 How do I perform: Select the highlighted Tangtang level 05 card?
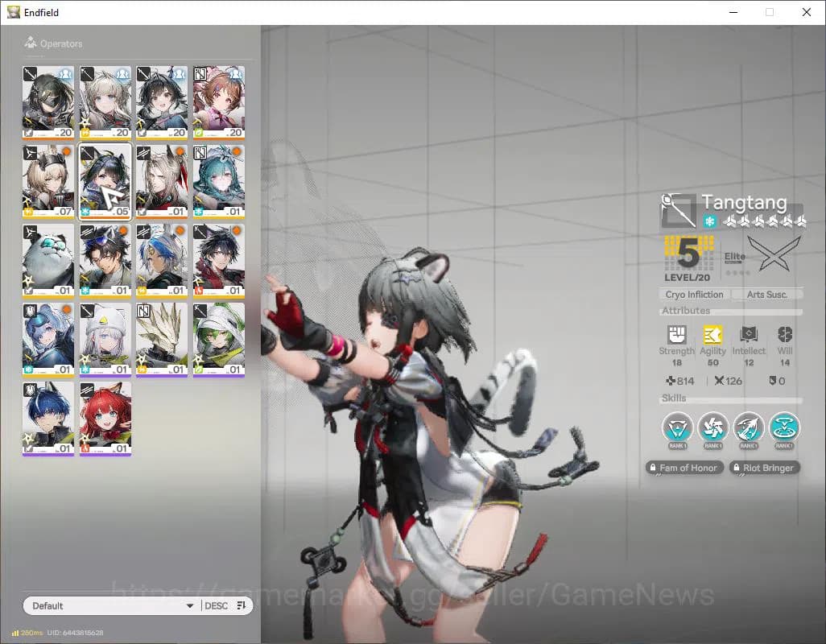105,181
